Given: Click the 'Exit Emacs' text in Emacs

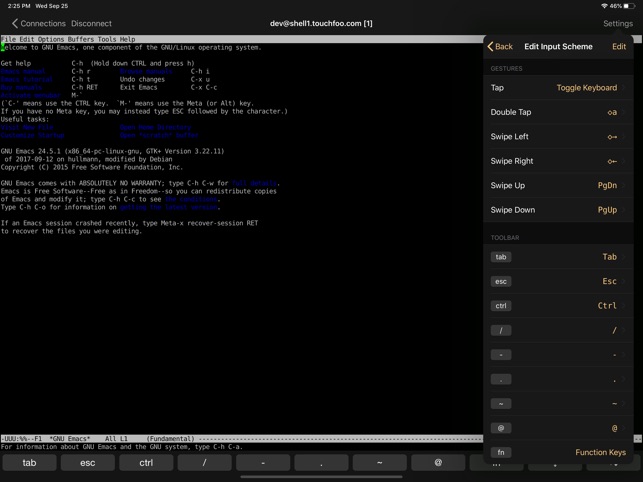Looking at the screenshot, I should point(138,87).
